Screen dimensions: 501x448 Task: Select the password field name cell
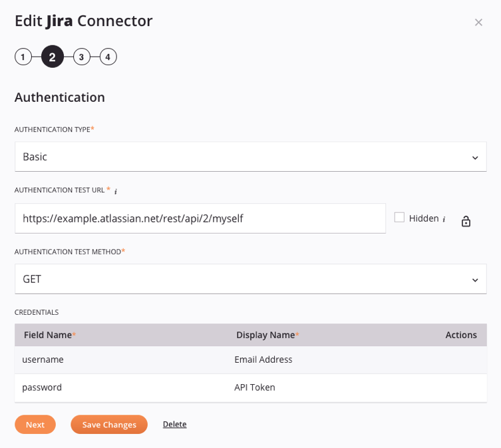[x=43, y=387]
